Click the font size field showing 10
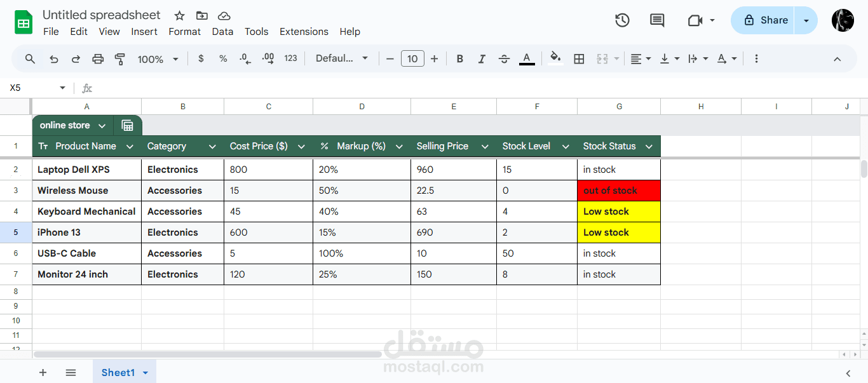This screenshot has width=868, height=383. tap(412, 58)
